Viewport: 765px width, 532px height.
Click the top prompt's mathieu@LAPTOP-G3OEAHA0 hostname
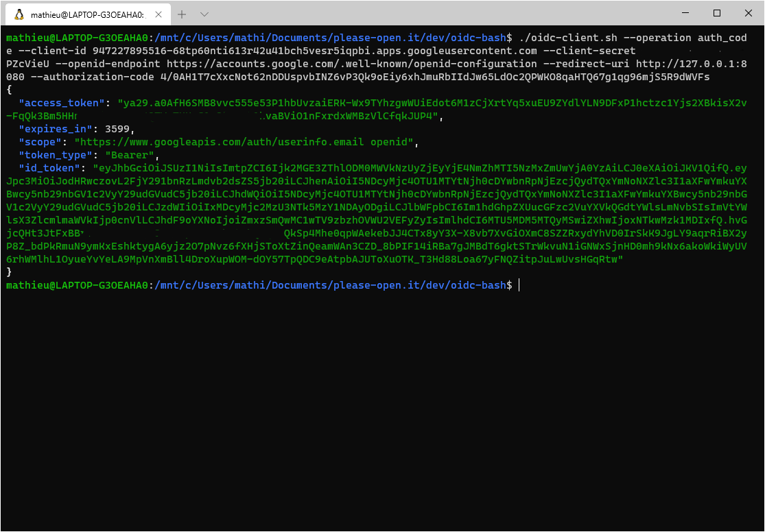[77, 38]
